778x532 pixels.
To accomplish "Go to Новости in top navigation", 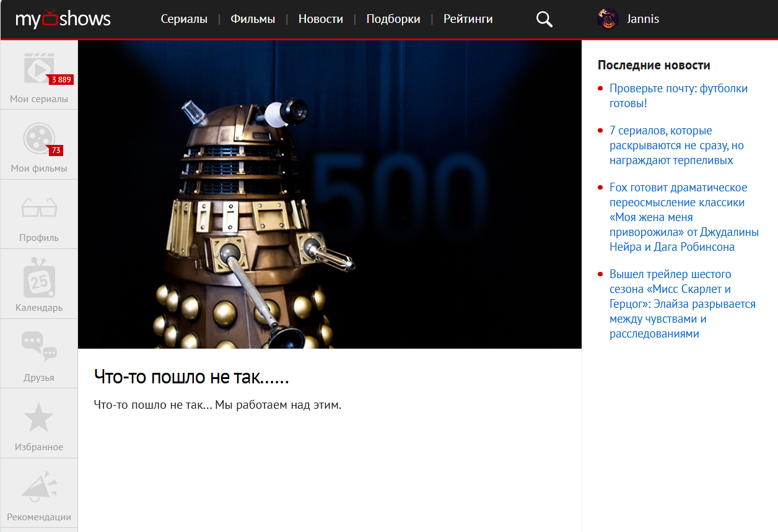I will coord(320,19).
